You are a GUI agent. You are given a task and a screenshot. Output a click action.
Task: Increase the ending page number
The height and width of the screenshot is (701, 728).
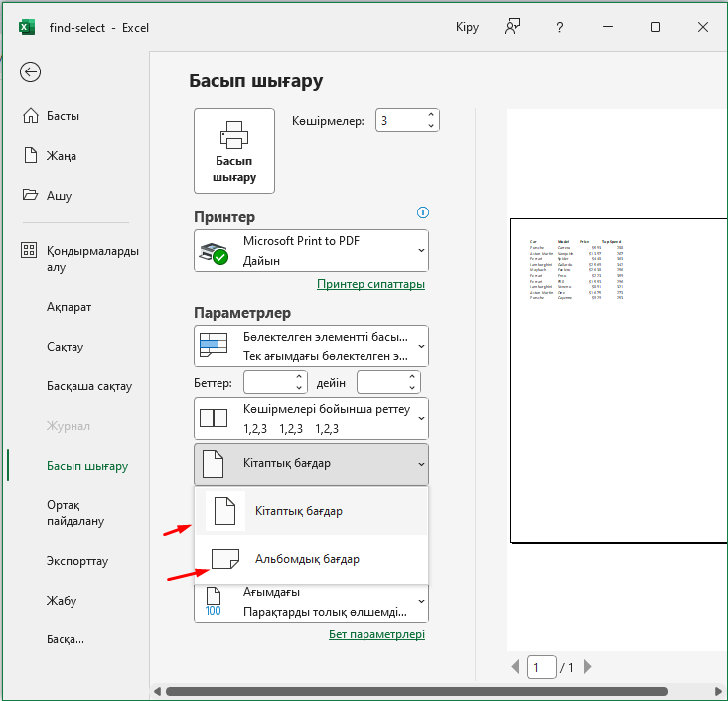[x=412, y=377]
